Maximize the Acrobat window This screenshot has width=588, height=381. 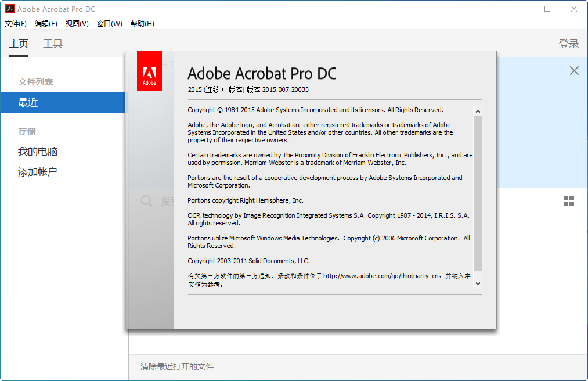[x=547, y=9]
